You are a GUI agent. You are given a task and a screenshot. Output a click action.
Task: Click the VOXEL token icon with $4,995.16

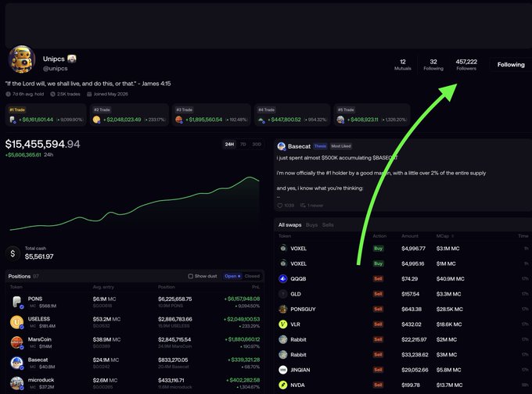[283, 263]
